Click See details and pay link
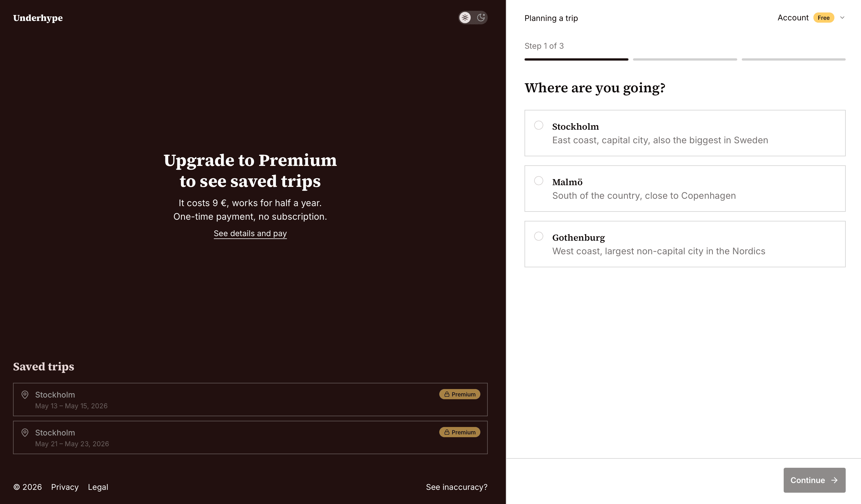The width and height of the screenshot is (861, 504). pyautogui.click(x=250, y=234)
